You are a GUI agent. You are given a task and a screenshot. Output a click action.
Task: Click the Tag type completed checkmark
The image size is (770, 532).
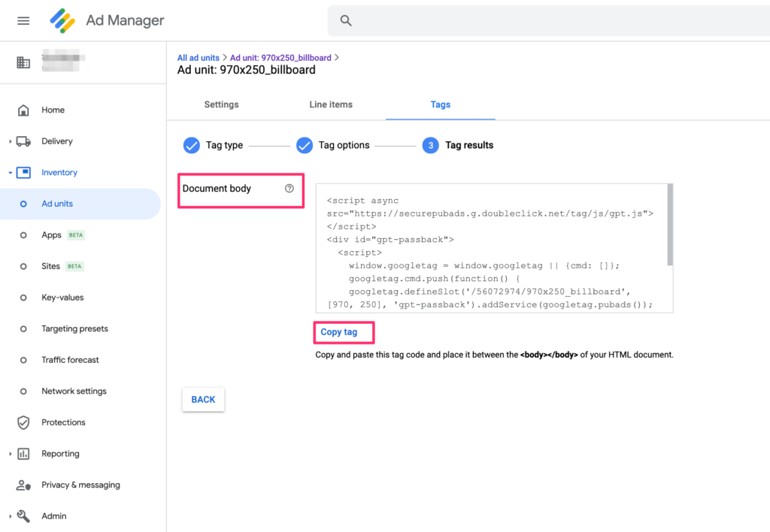[191, 145]
